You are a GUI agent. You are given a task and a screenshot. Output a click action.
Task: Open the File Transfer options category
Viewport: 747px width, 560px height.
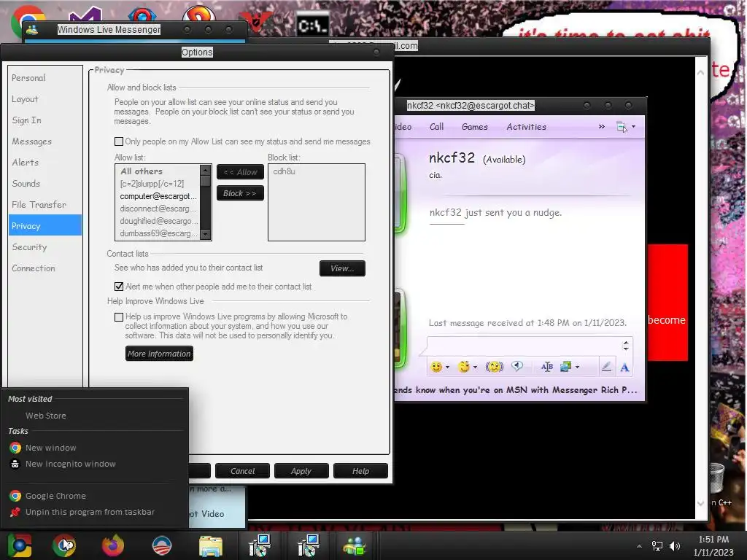44,205
